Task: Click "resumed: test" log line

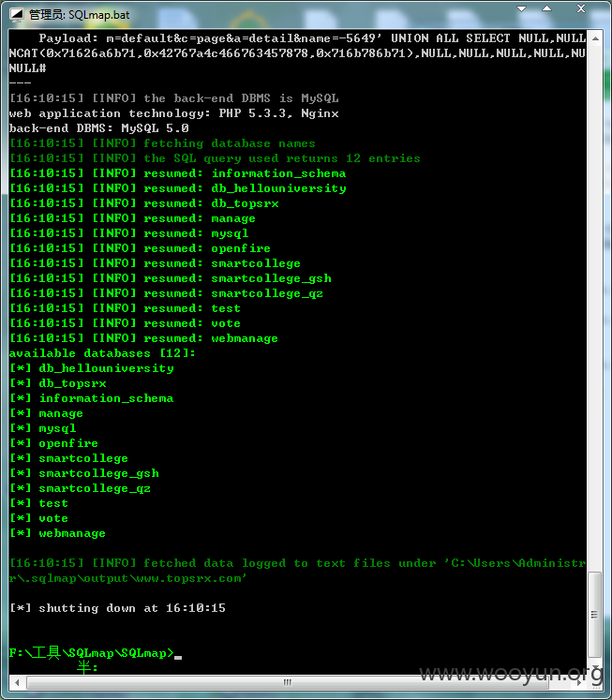Action: 125,308
